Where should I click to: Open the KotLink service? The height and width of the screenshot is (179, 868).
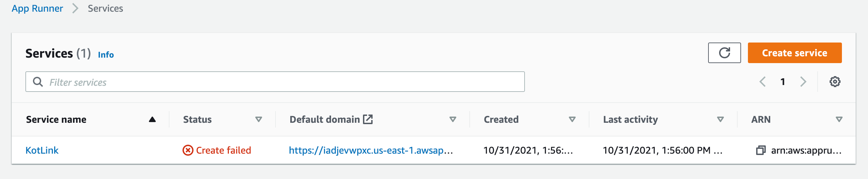click(x=42, y=150)
